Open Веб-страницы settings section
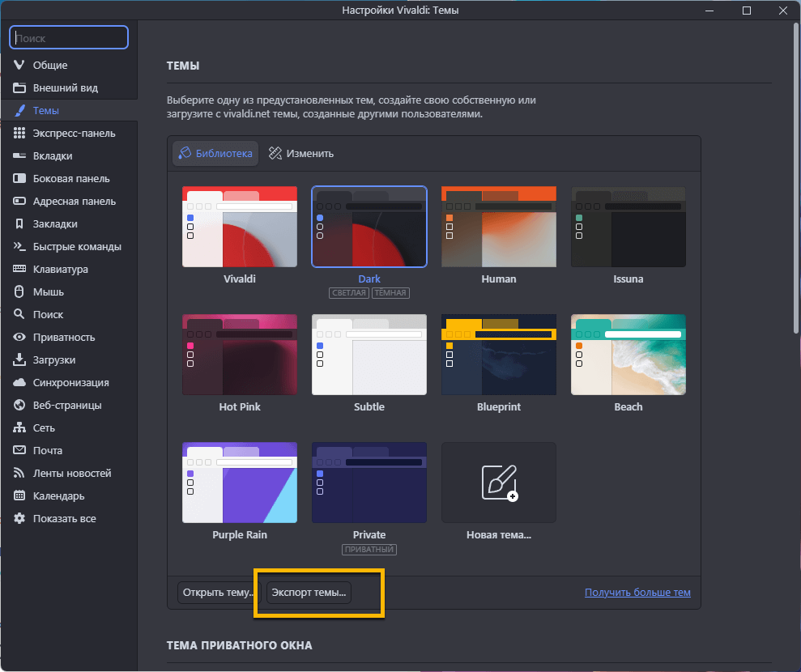Viewport: 801px width, 672px height. 69,405
